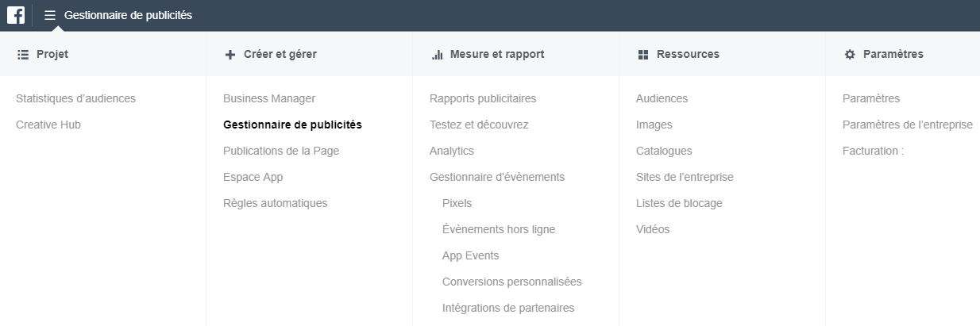Screen dimensions: 980x326
Task: Click the gear icon beside Paramètres header
Action: click(850, 54)
